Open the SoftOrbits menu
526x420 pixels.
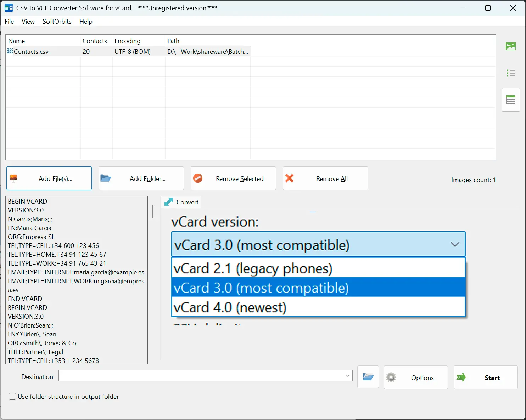click(57, 22)
